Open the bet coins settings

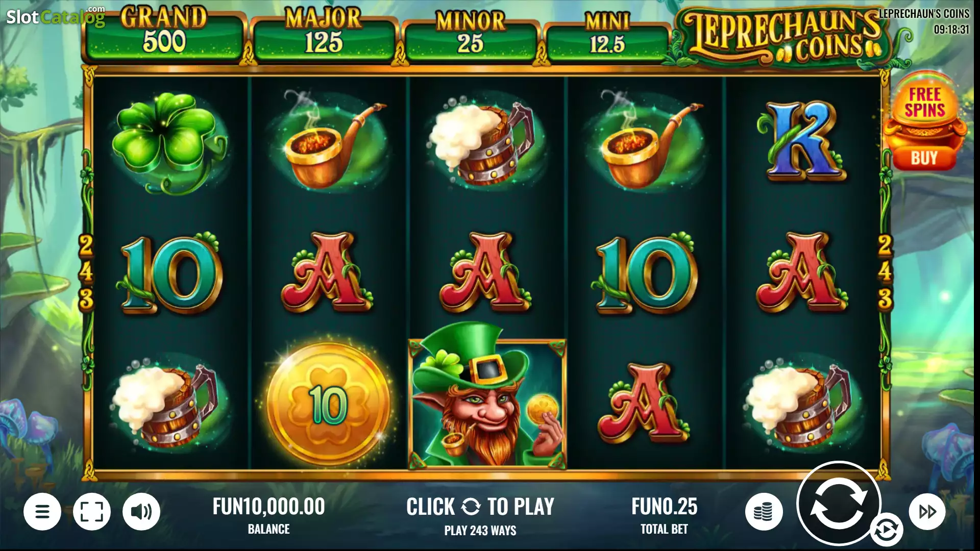pyautogui.click(x=764, y=511)
